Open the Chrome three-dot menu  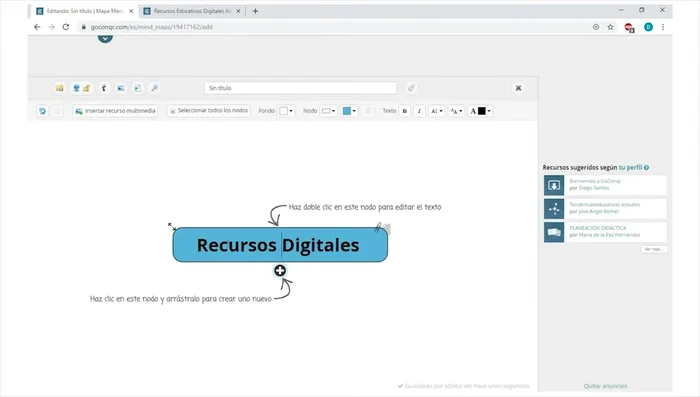click(663, 27)
